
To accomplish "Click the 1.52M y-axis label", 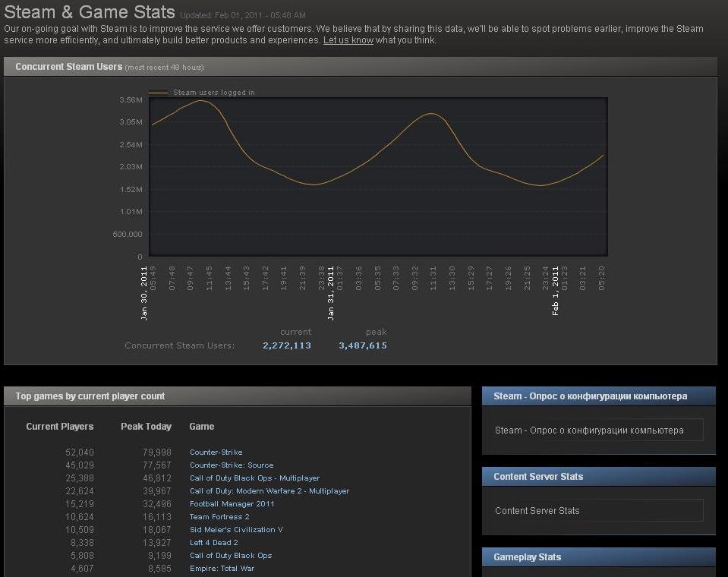I will tap(131, 189).
